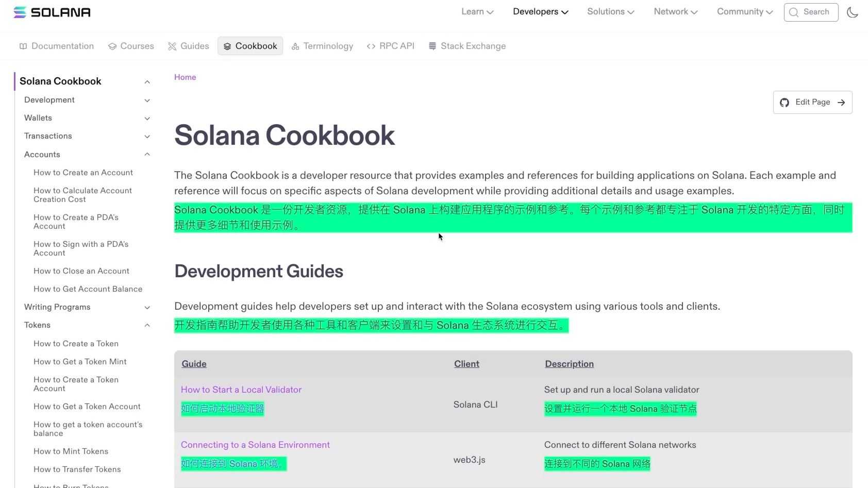Click the Guides tools icon
Viewport: 868px width, 488px height.
[172, 46]
